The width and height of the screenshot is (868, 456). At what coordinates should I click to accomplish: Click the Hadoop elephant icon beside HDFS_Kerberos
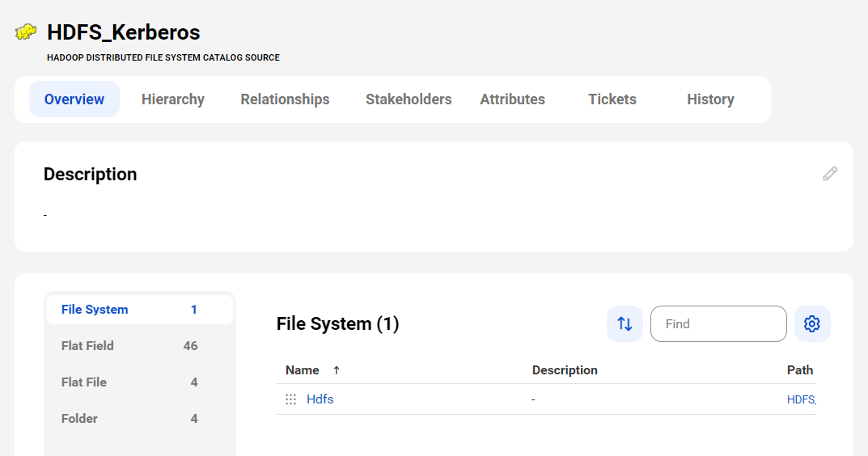click(25, 32)
